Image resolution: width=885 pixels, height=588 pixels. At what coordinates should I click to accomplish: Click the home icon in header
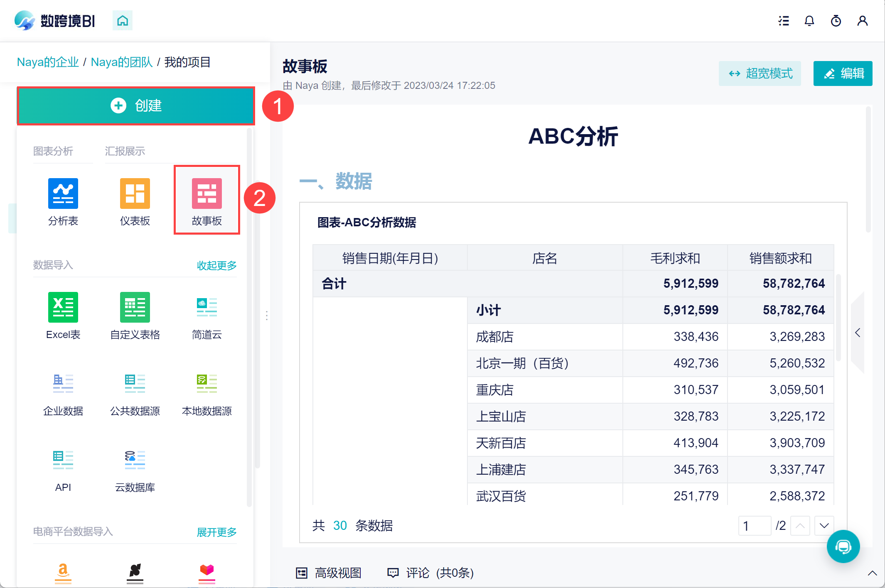point(123,20)
